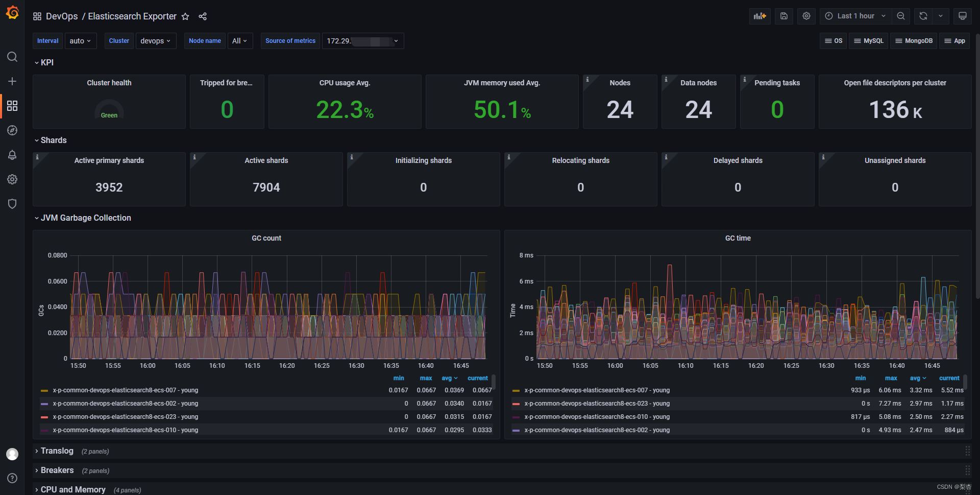Open dashboard settings gear in toolbar
The height and width of the screenshot is (495, 980).
(806, 16)
